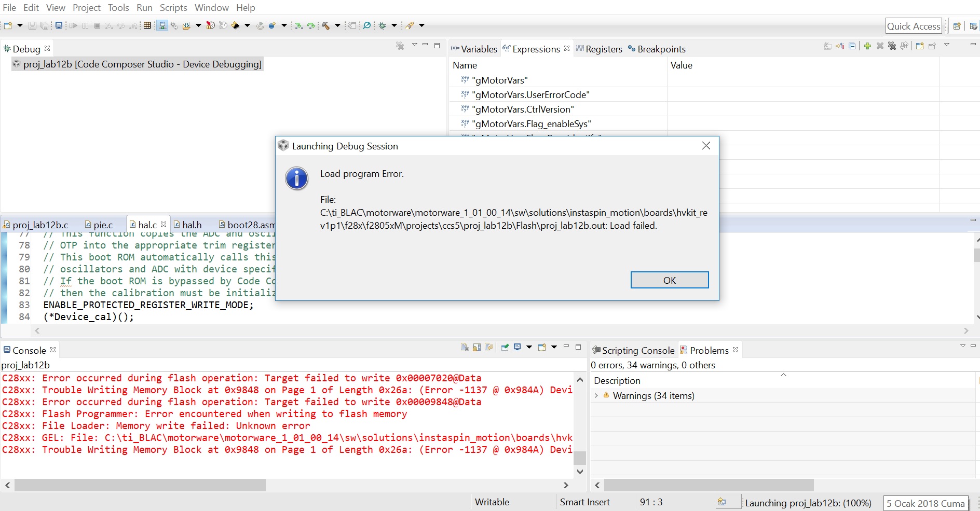
Task: Click the clock with red flag toolbar icon
Action: [x=210, y=25]
